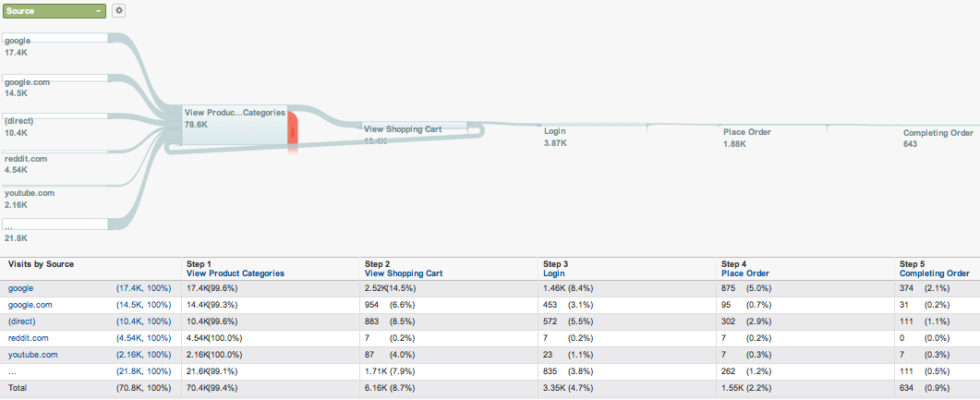Screen dimensions: 980x400
Task: Open the Source dimension dropdown
Action: [54, 10]
